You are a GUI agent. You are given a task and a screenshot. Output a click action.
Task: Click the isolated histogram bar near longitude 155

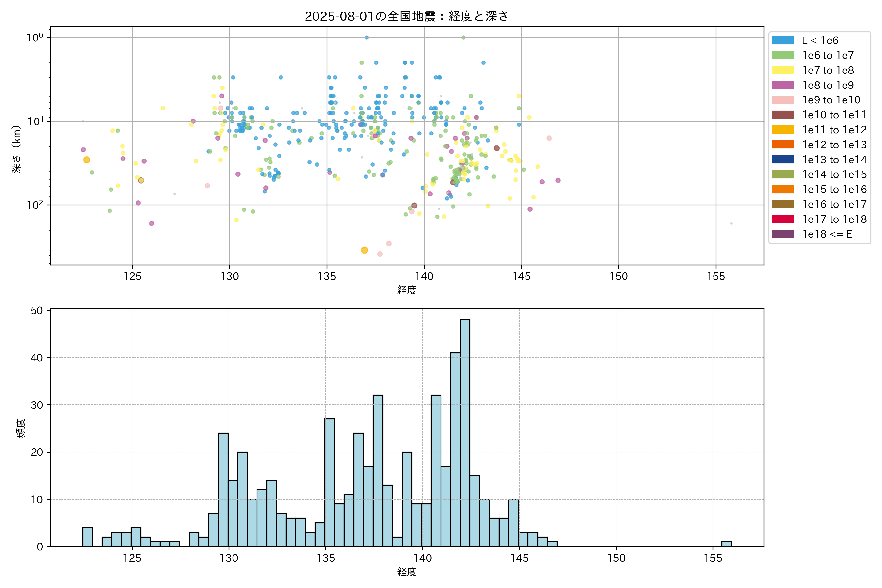pyautogui.click(x=726, y=544)
